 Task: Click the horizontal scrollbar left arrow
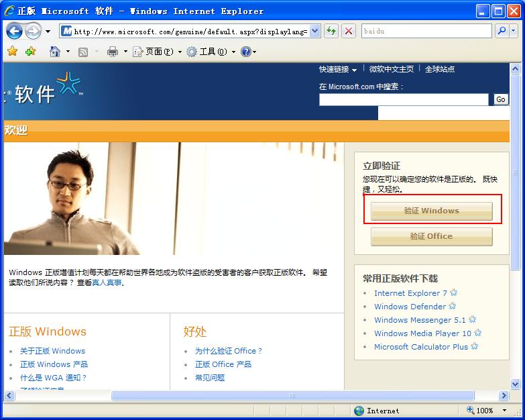click(x=9, y=396)
